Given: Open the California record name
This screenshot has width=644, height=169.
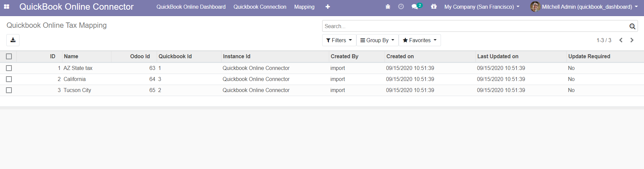Looking at the screenshot, I should (x=75, y=79).
